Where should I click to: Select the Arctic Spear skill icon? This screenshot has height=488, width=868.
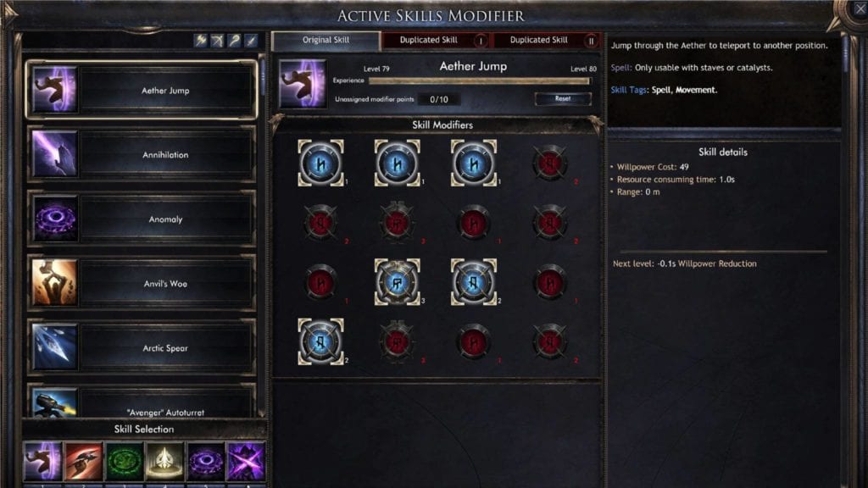pyautogui.click(x=55, y=348)
